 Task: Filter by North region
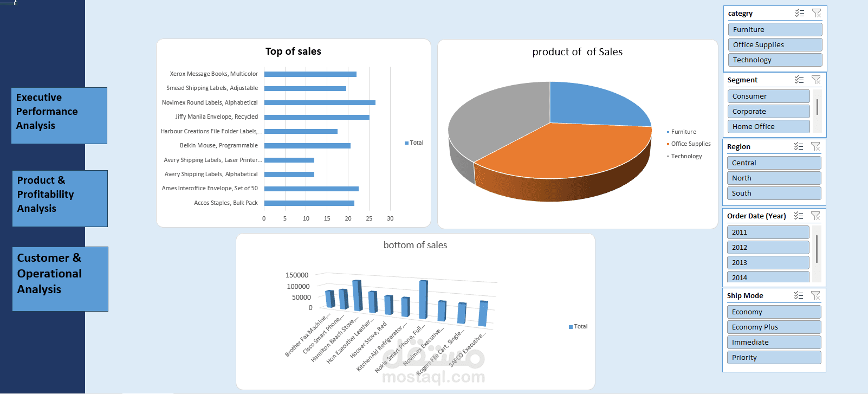774,178
